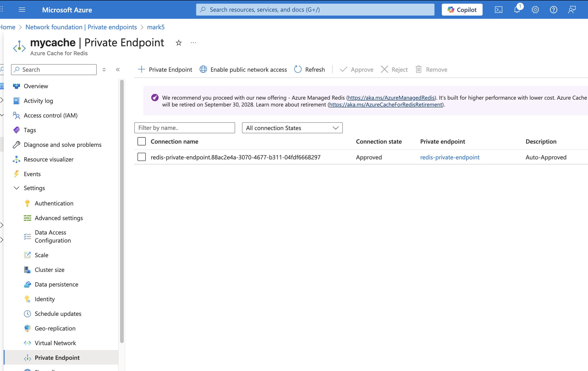Open feedback icon in top bar
This screenshot has width=588, height=371.
pyautogui.click(x=572, y=10)
